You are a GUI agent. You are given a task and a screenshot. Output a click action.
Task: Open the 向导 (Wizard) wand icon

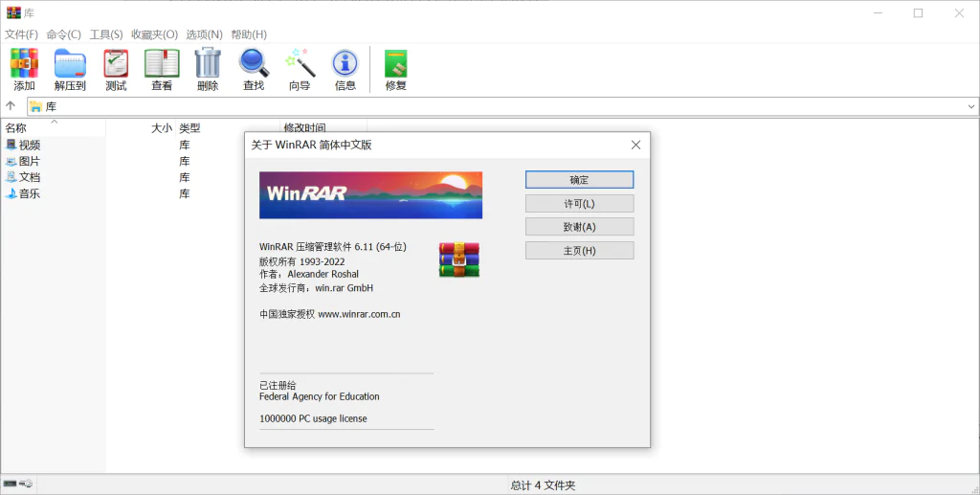(300, 63)
